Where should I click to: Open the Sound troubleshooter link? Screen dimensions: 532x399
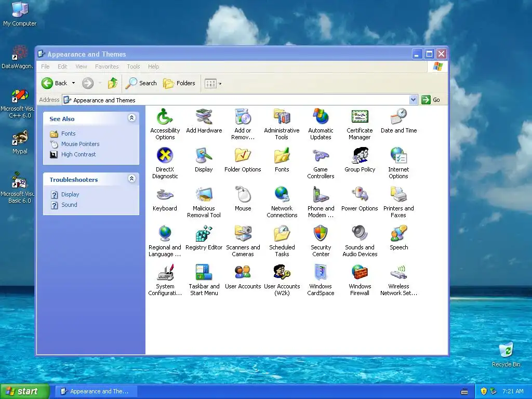pos(69,205)
